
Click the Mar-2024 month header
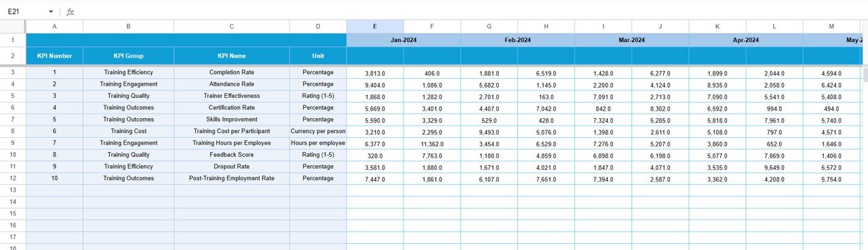point(632,40)
